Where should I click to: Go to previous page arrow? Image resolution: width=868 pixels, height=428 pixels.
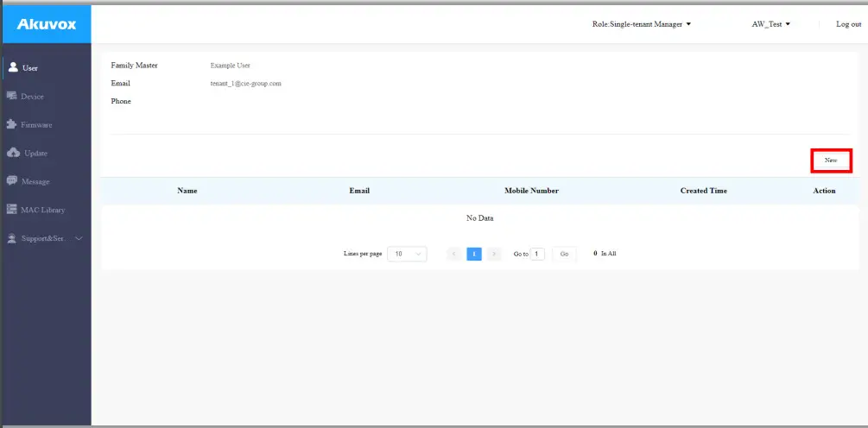[454, 254]
